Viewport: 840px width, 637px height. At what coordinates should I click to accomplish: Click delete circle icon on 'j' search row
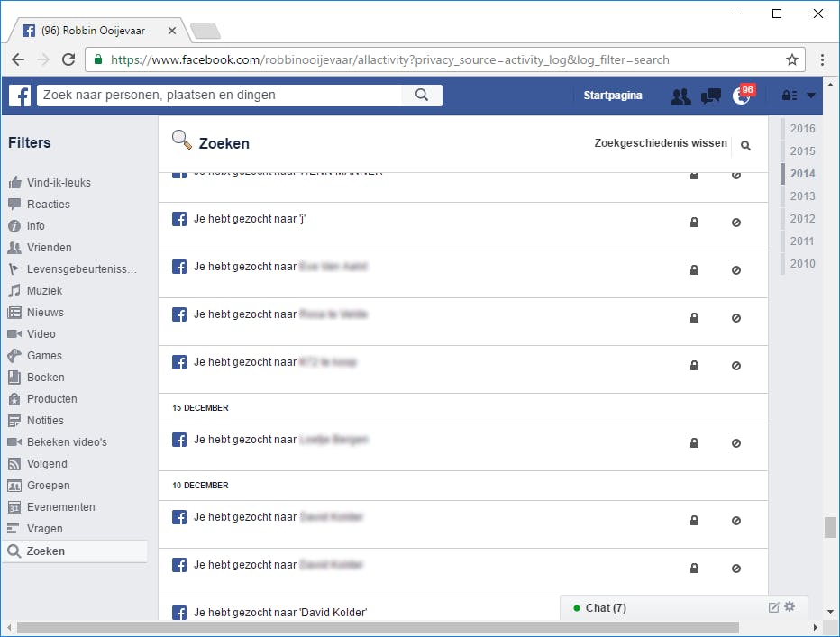736,223
